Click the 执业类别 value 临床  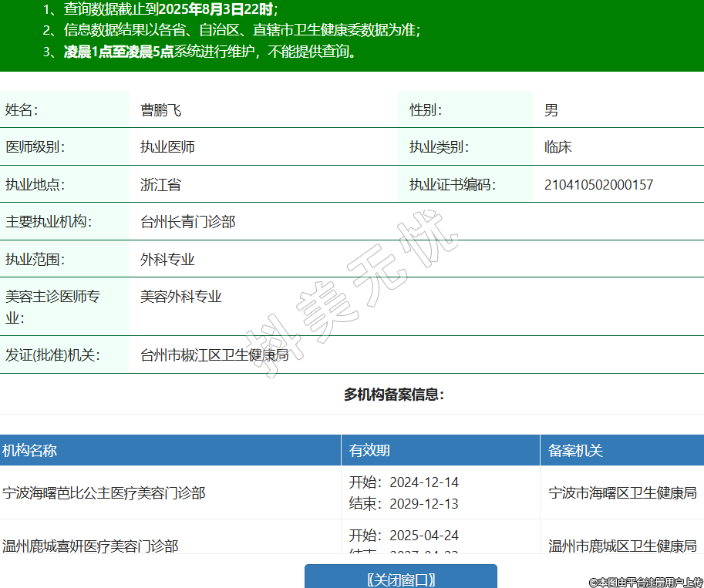coord(557,147)
